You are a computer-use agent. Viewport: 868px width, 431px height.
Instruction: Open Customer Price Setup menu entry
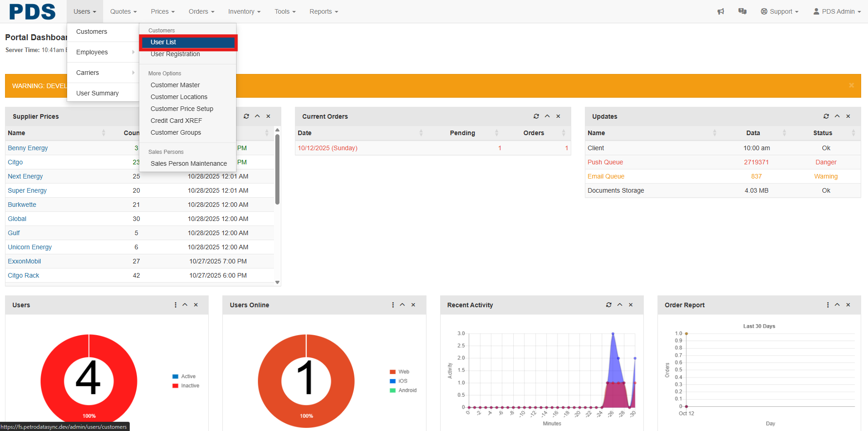point(182,109)
